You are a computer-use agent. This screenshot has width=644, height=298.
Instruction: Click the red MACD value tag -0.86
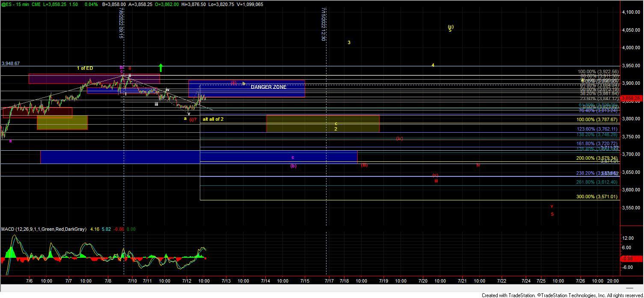coord(632,258)
